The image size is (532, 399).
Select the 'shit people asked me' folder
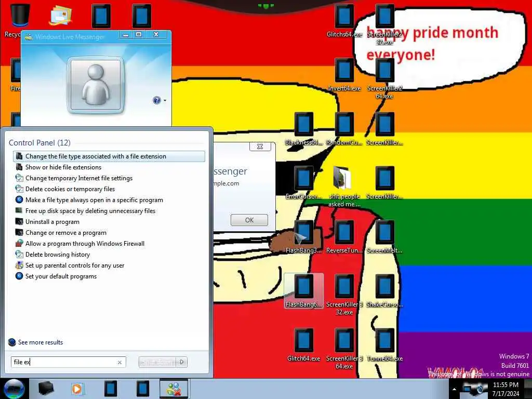click(344, 187)
